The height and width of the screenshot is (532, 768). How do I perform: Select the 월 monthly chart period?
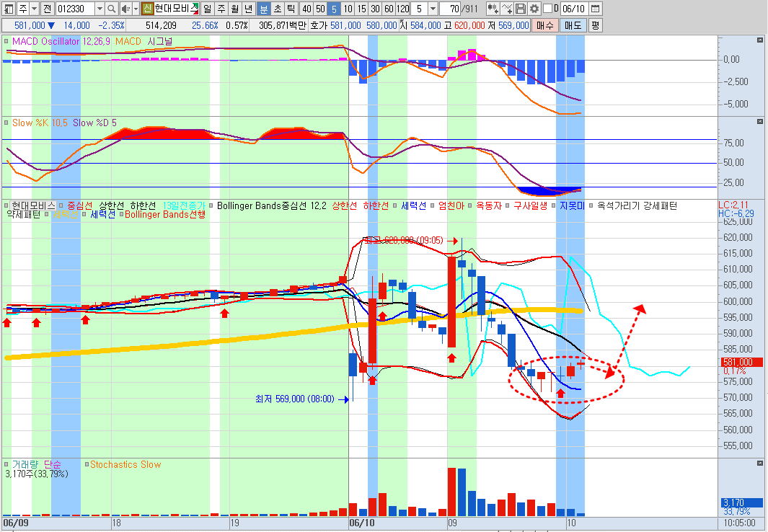[x=235, y=9]
